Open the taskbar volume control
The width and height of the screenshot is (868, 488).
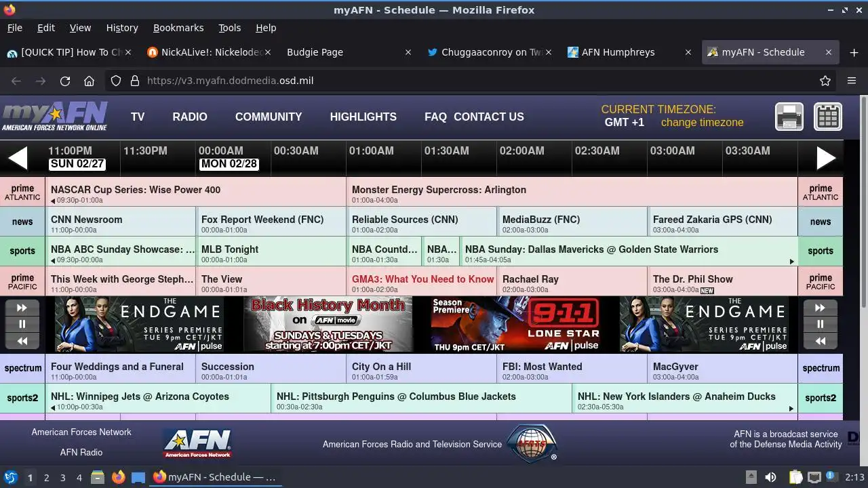click(770, 477)
